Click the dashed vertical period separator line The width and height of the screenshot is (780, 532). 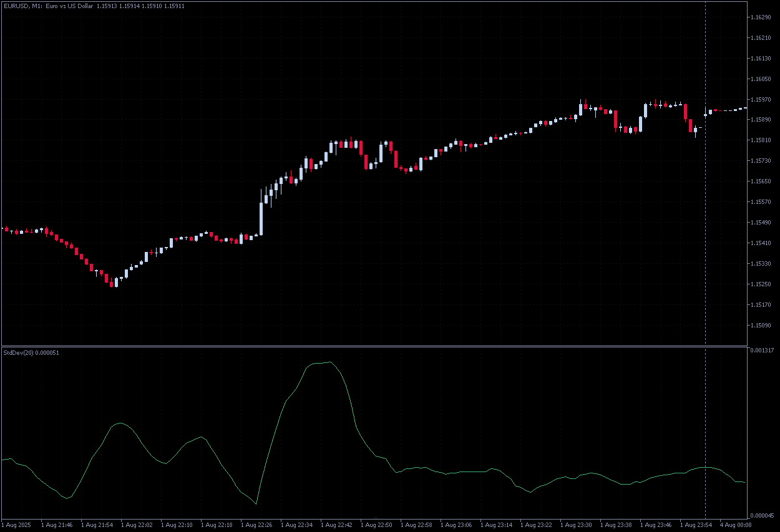(706, 187)
